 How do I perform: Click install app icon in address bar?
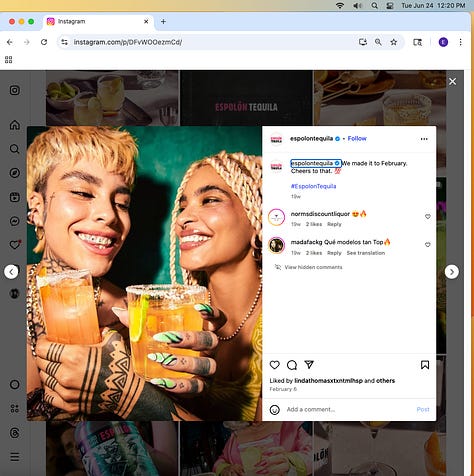click(x=363, y=42)
